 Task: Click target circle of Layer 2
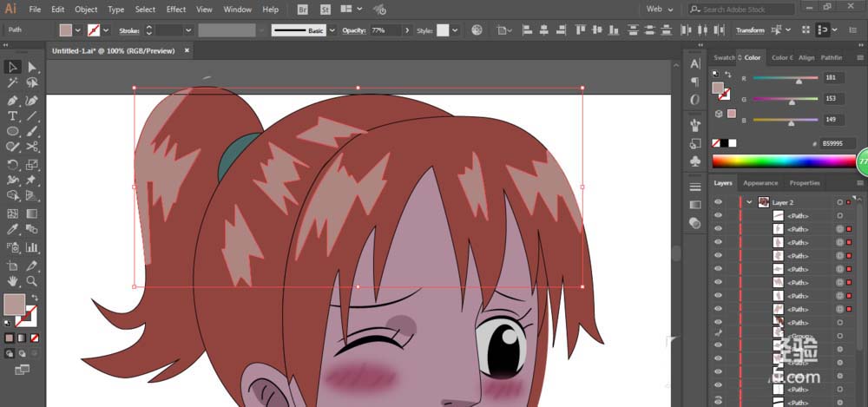click(839, 203)
